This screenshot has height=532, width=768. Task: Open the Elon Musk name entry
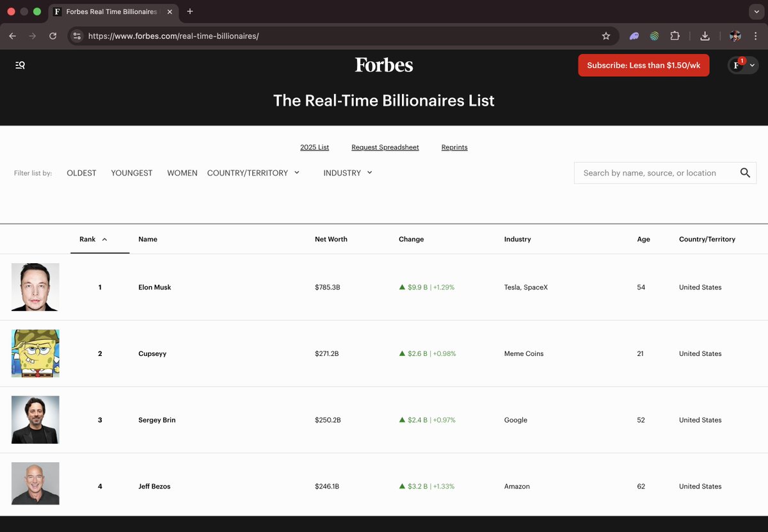155,287
